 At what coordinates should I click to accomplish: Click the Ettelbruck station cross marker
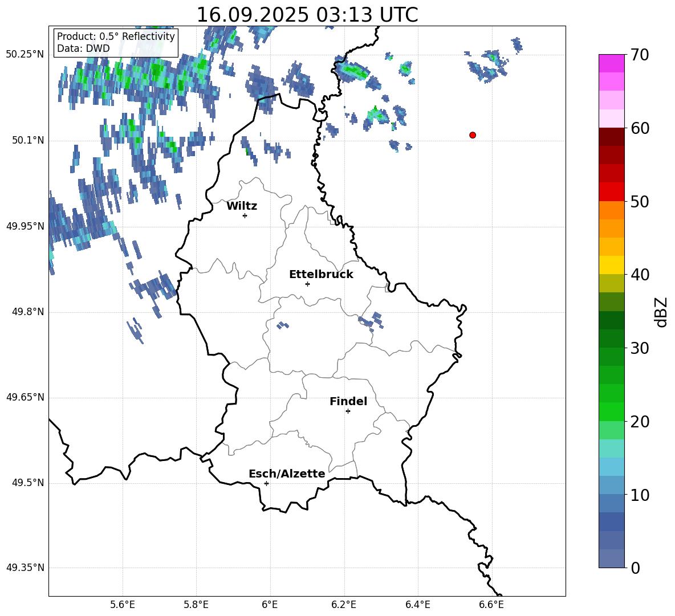coord(307,284)
